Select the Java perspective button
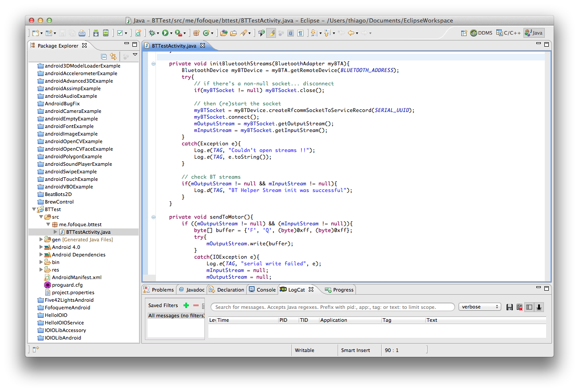This screenshot has height=392, width=579. point(534,33)
